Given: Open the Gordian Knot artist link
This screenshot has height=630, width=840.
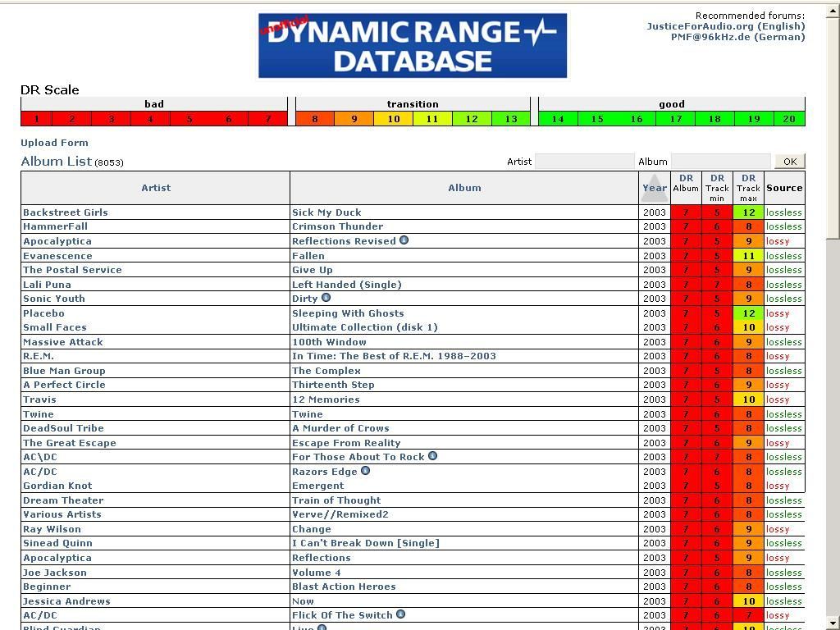Looking at the screenshot, I should coord(58,486).
